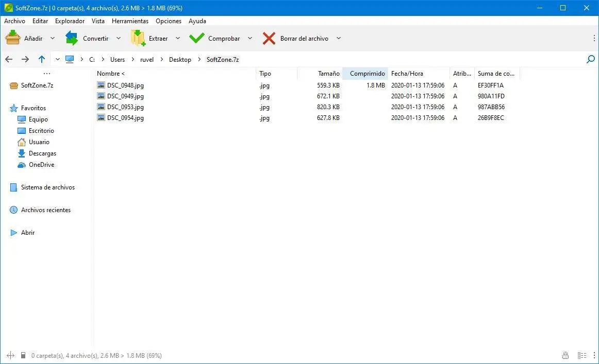Click the clipboard icon in status bar
This screenshot has height=364, width=599.
(23, 355)
